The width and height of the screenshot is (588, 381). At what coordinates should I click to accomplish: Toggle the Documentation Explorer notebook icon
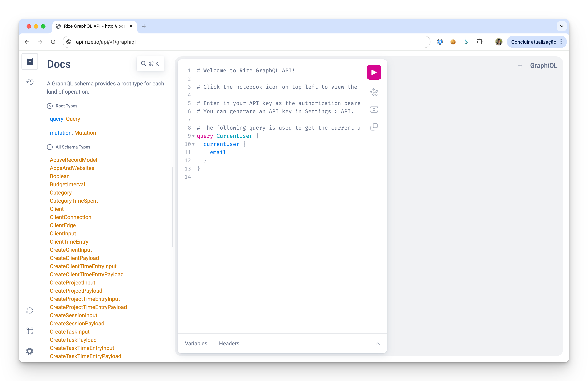click(x=30, y=61)
